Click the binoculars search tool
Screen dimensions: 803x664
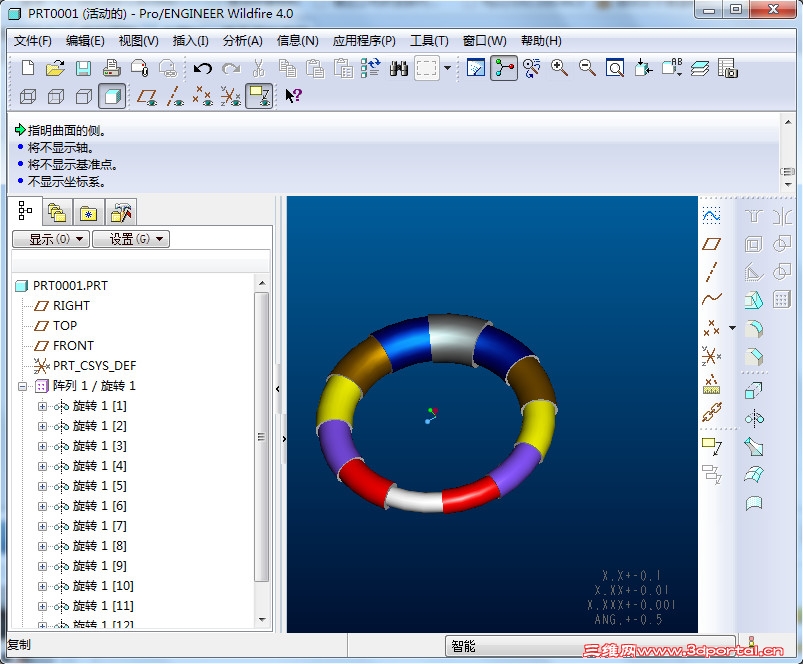pyautogui.click(x=398, y=68)
